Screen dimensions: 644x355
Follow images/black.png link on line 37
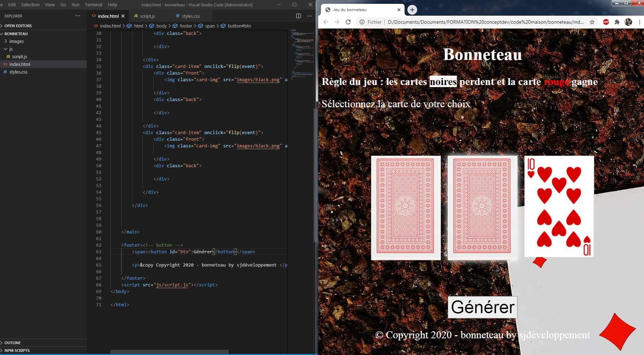pos(258,79)
